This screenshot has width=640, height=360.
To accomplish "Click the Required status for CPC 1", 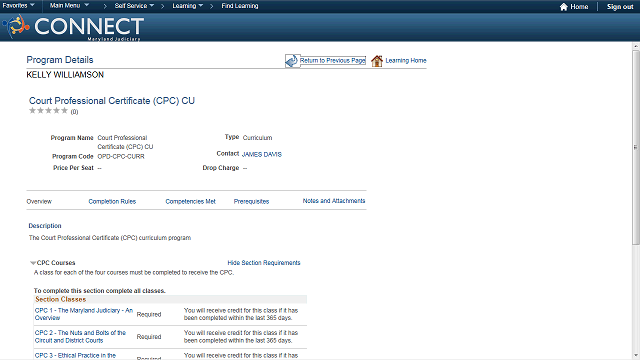I will tap(149, 314).
